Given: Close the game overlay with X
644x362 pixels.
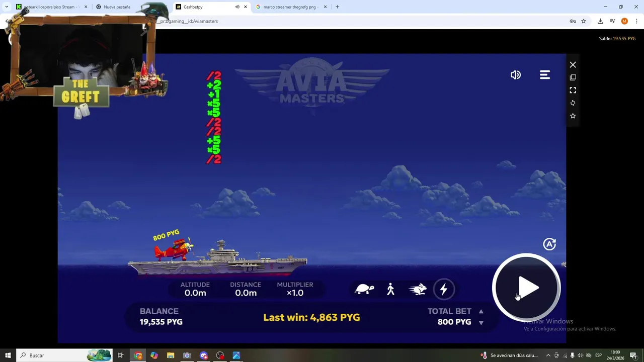Looking at the screenshot, I should tap(573, 65).
